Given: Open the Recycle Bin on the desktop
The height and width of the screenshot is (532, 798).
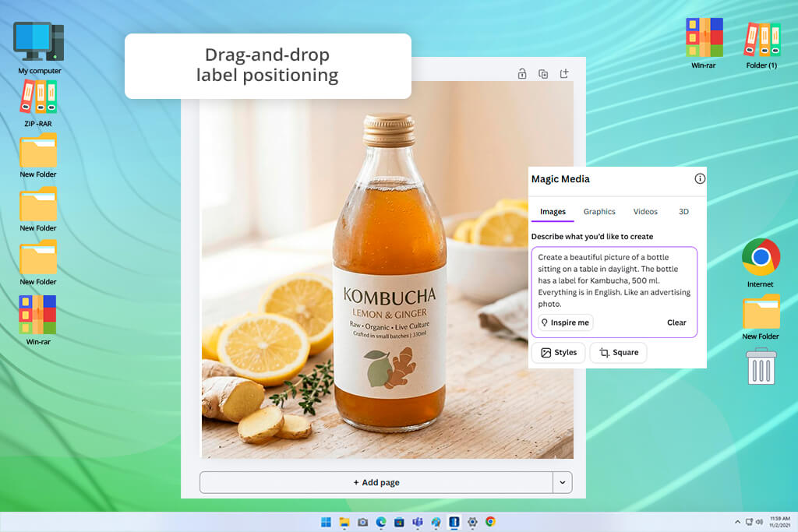Looking at the screenshot, I should coord(761,366).
